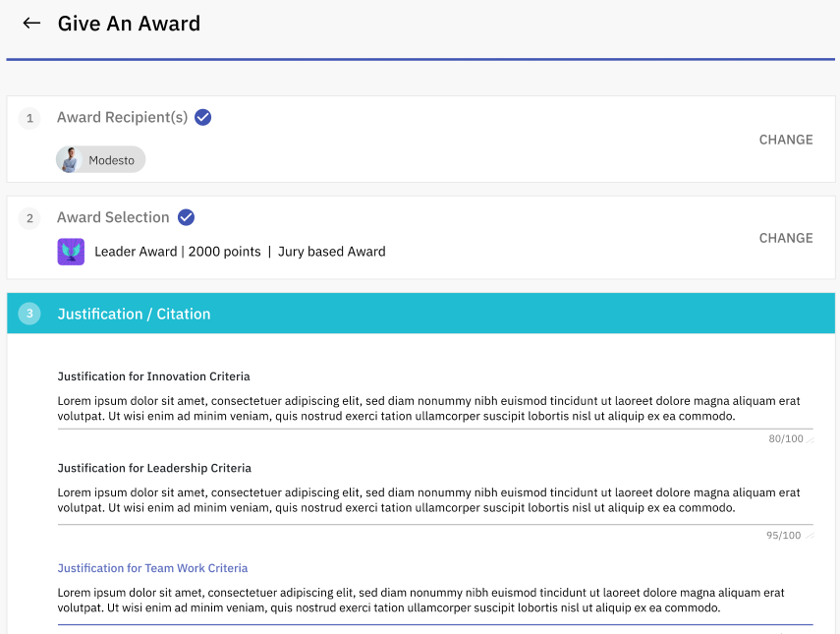Click the purple Leader Award badge icon
840x634 pixels.
[x=71, y=252]
